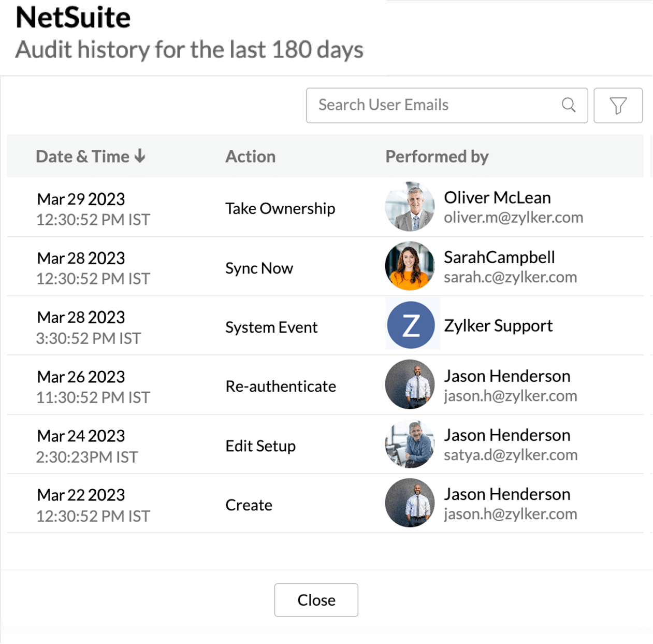Click oliver.m@zylker.com email
This screenshot has width=653, height=644.
coord(513,218)
